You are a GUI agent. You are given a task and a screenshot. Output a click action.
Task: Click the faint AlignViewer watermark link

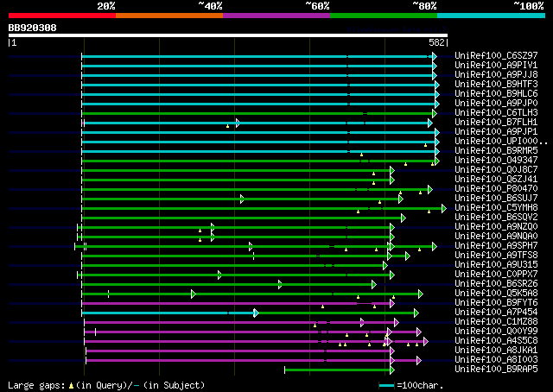click(397, 29)
